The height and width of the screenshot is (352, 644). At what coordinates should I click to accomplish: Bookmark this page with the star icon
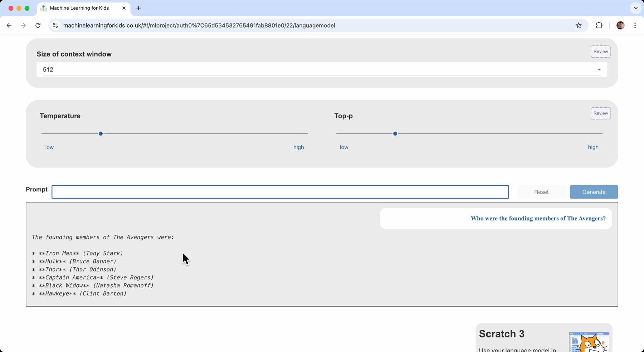pyautogui.click(x=579, y=25)
